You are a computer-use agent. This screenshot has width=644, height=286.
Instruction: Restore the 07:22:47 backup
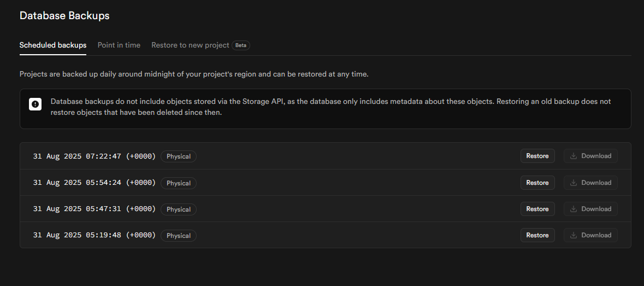(x=537, y=156)
